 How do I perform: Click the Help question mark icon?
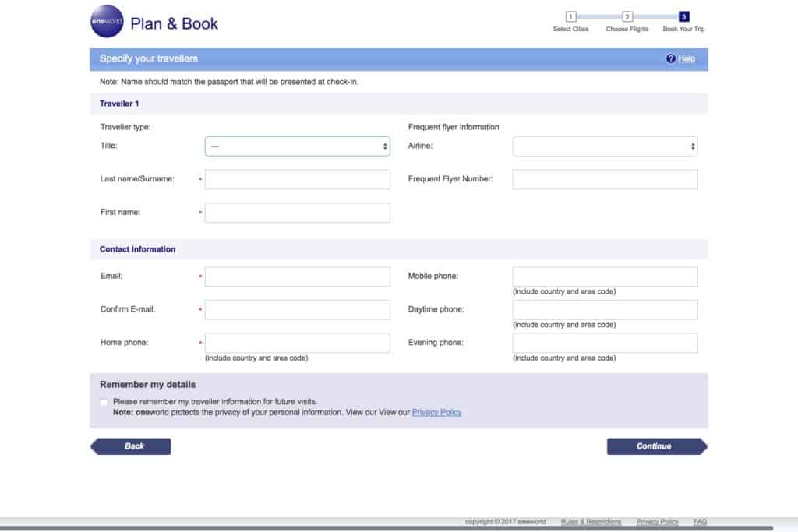point(670,59)
